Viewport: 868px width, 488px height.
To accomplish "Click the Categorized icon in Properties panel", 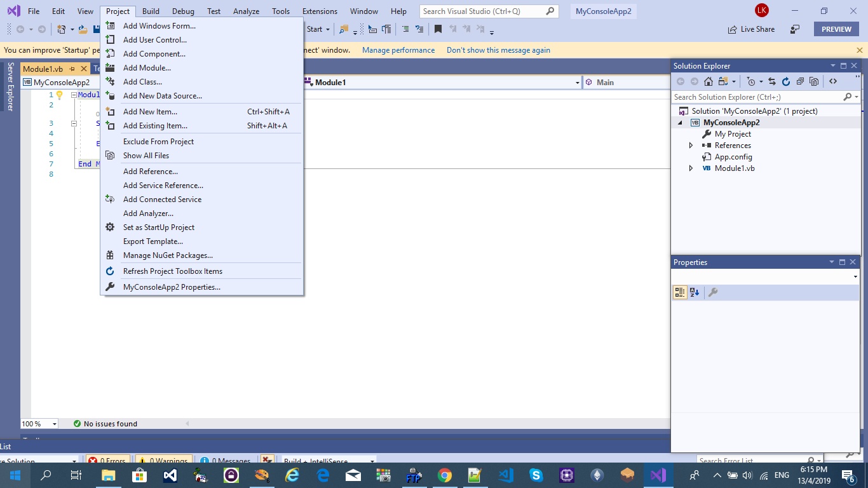I will tap(680, 292).
